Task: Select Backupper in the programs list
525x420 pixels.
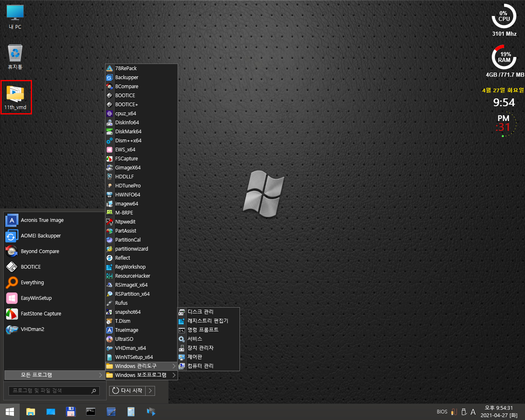Action: click(x=142, y=78)
